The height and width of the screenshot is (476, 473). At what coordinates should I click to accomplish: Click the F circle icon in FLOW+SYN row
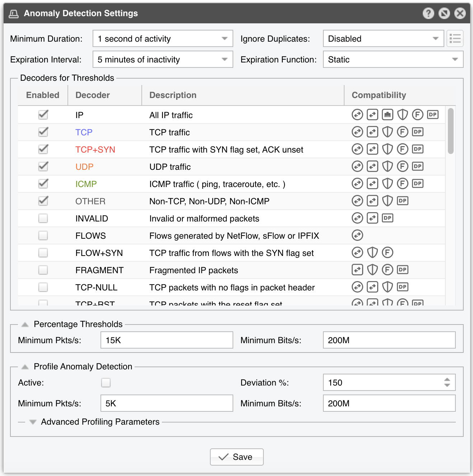(388, 253)
